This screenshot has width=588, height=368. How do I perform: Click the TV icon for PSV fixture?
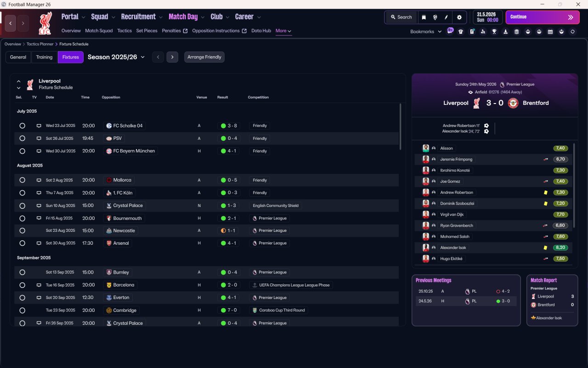coord(39,138)
